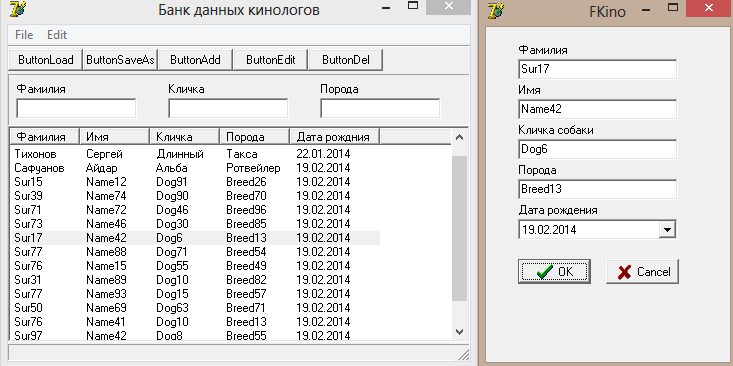
Task: Focus the Кличка filter field
Action: [228, 108]
